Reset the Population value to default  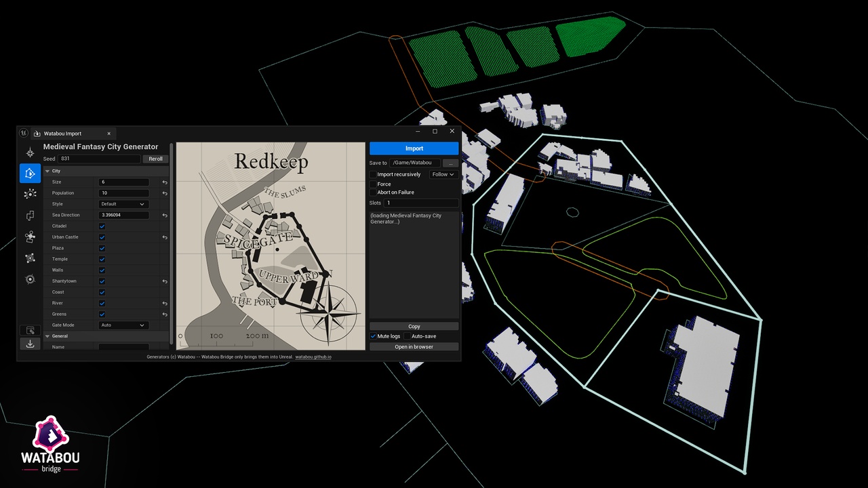click(165, 193)
